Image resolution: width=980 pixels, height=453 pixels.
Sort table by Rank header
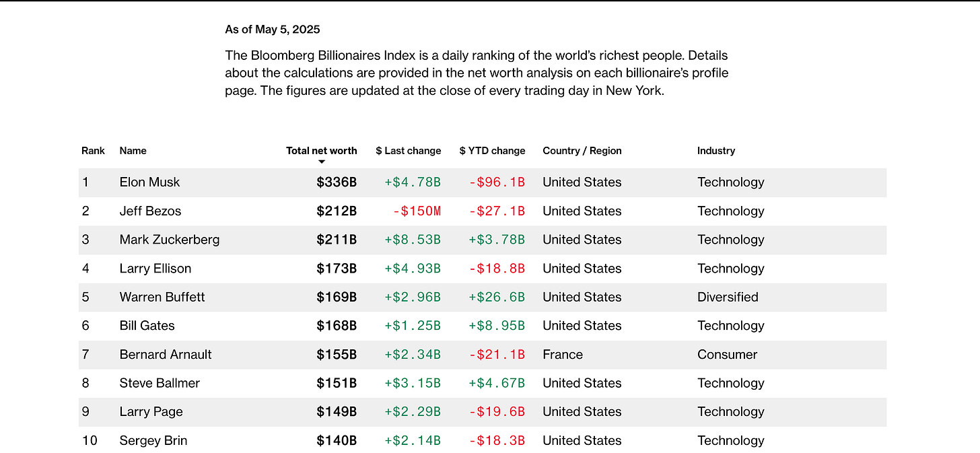(93, 151)
